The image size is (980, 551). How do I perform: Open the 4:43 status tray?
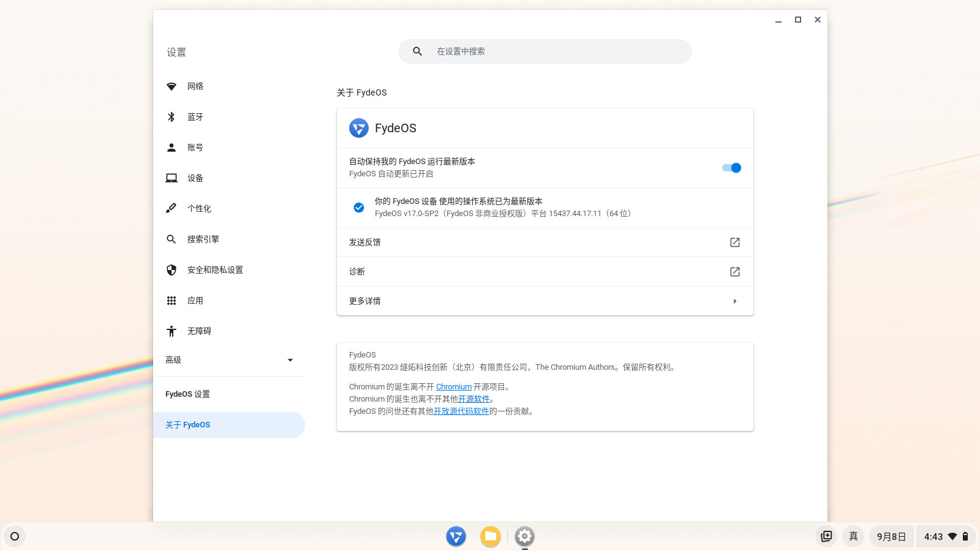946,536
